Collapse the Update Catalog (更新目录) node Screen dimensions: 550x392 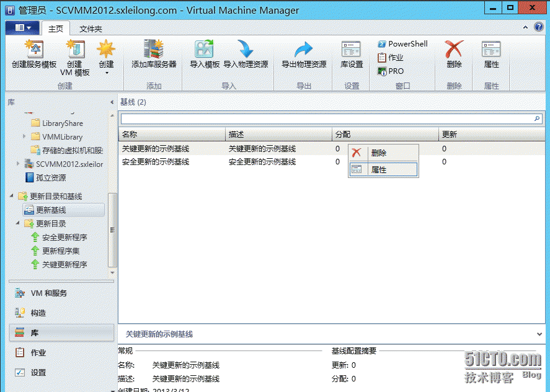click(x=18, y=223)
